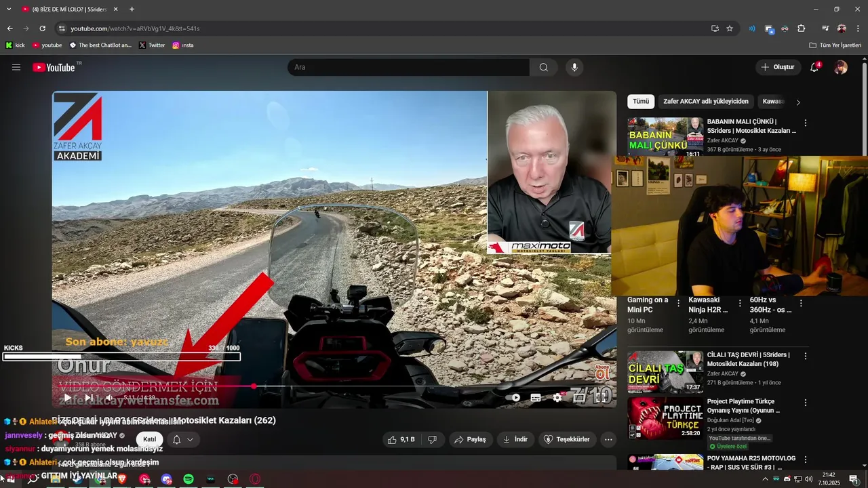The width and height of the screenshot is (868, 488).
Task: Click the address bar URL
Action: (135, 28)
